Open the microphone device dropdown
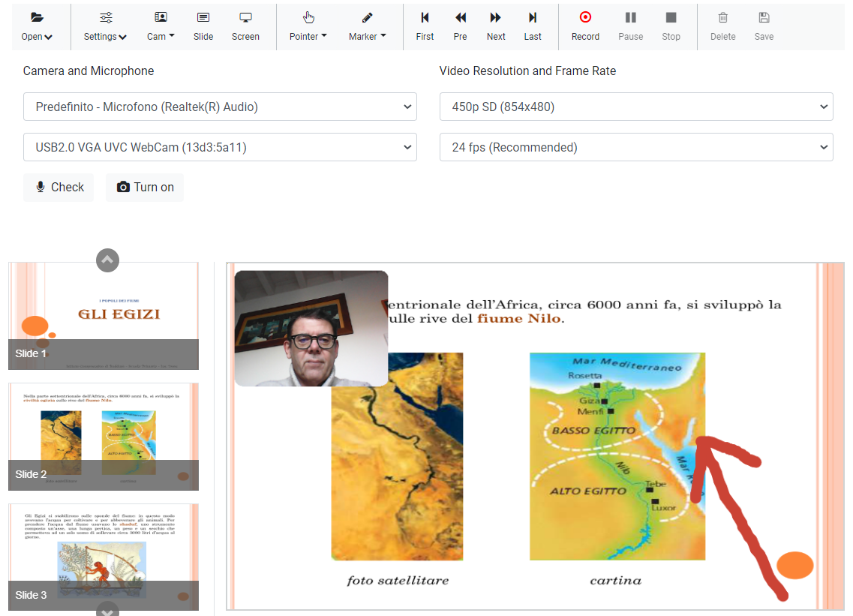This screenshot has height=616, width=853. (220, 107)
